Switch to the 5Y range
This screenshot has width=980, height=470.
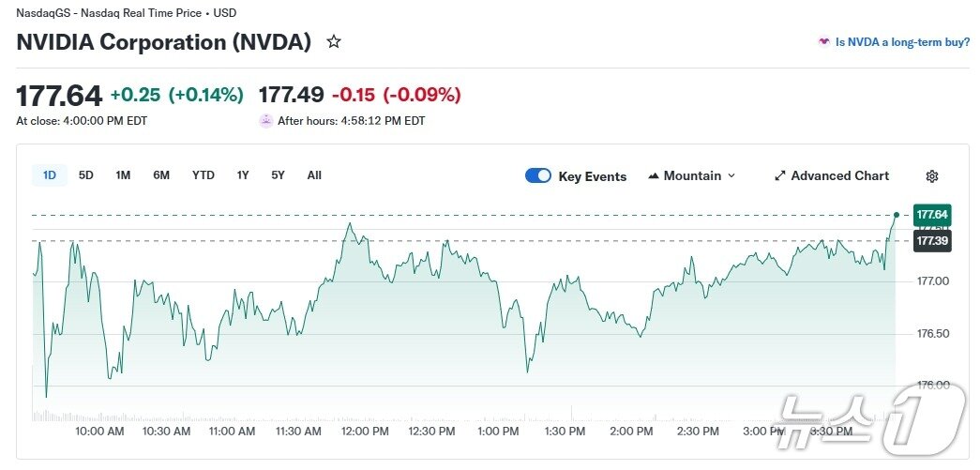[x=278, y=175]
